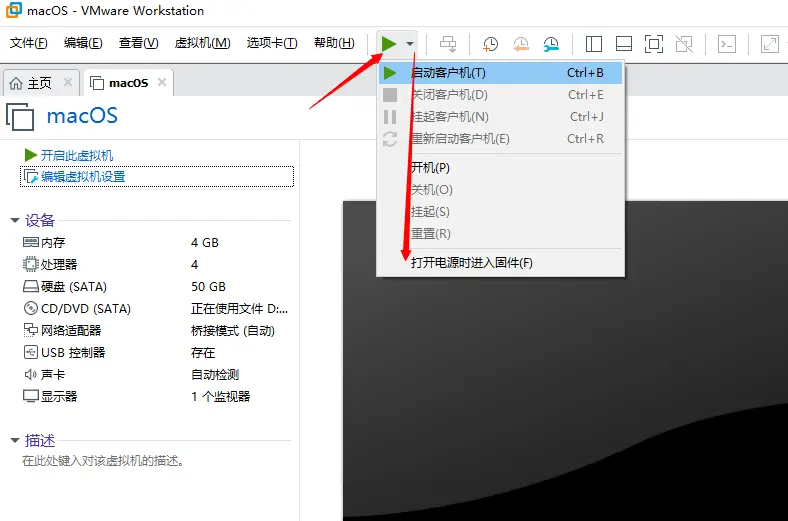Take a snapshot using the clock-plus icon
This screenshot has height=521, width=788.
[490, 44]
